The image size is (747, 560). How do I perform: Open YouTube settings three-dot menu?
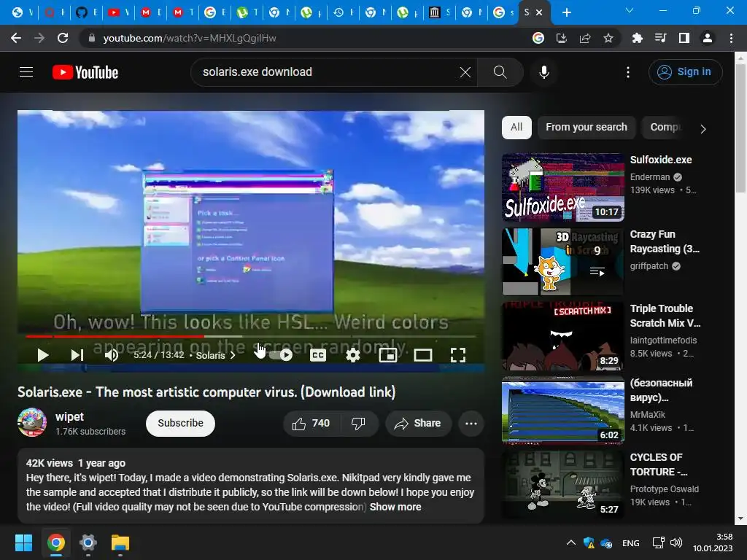pos(628,72)
